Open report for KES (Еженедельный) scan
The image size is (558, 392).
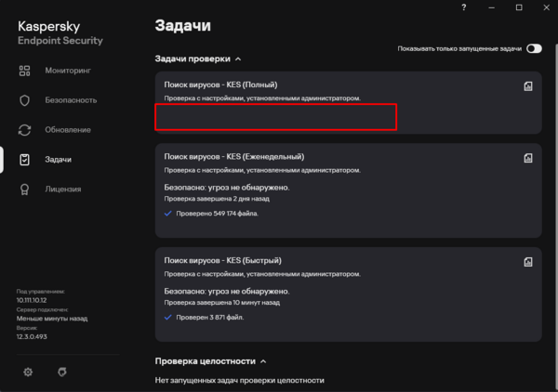click(x=527, y=157)
